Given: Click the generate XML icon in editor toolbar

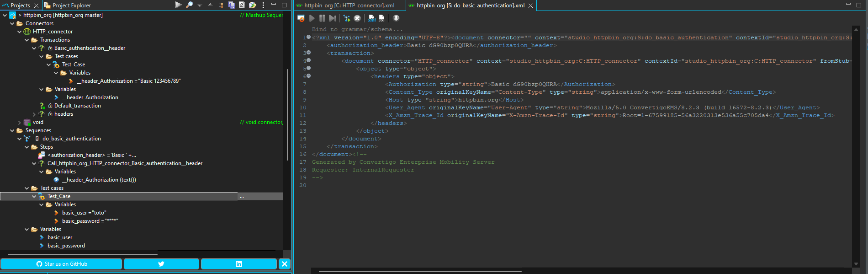Looking at the screenshot, I should (x=372, y=18).
